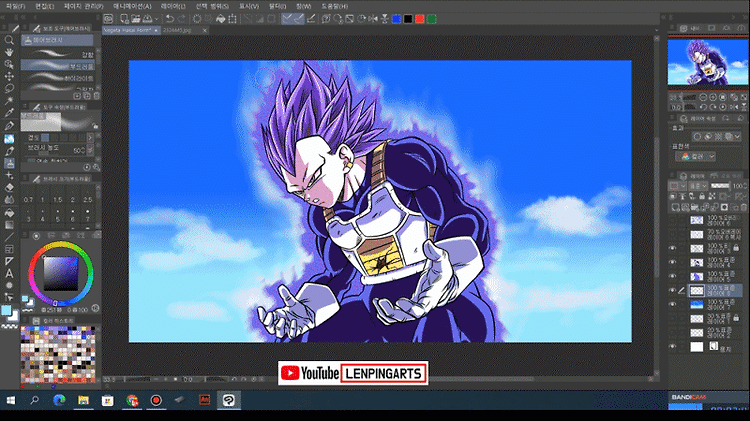Hide layer 레이어 3 with eye icon

(x=673, y=248)
